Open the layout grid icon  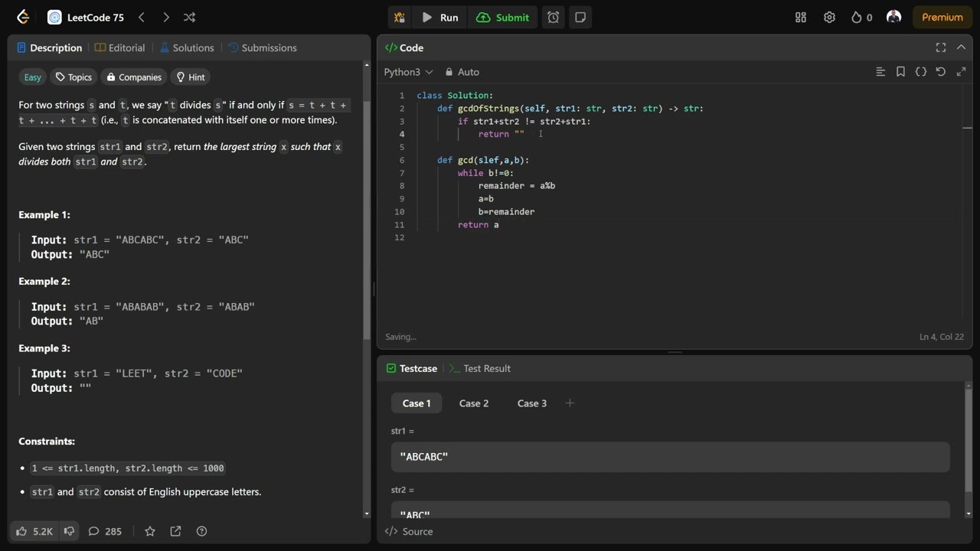801,17
